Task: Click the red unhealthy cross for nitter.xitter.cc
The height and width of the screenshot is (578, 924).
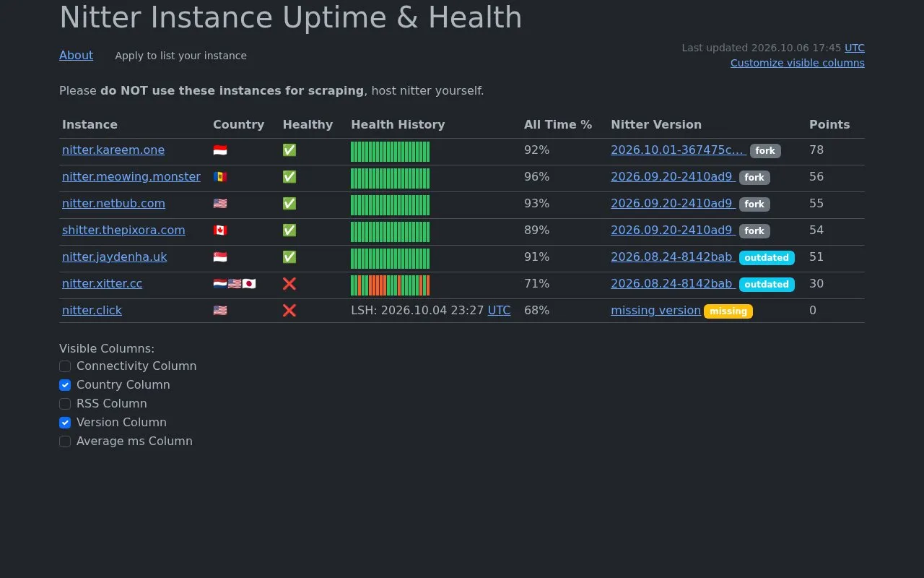Action: coord(289,284)
